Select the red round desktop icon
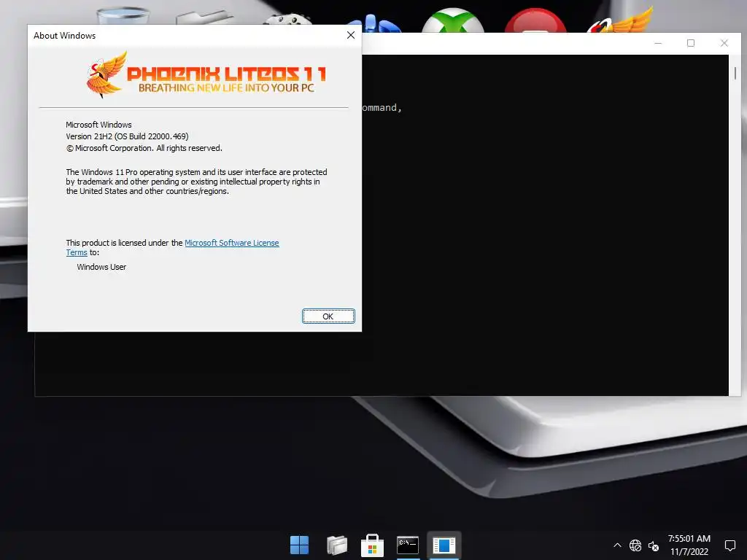Viewport: 747px width, 560px height. (x=535, y=21)
